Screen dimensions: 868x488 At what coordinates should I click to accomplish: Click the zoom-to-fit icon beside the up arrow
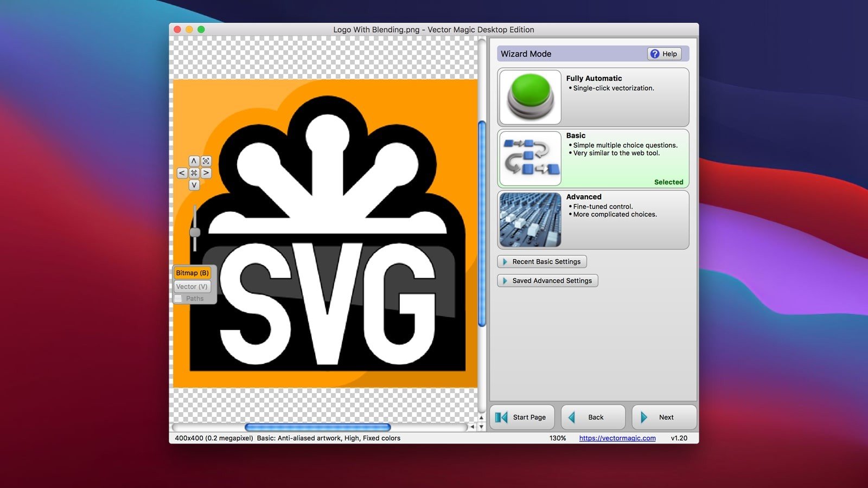(x=206, y=161)
